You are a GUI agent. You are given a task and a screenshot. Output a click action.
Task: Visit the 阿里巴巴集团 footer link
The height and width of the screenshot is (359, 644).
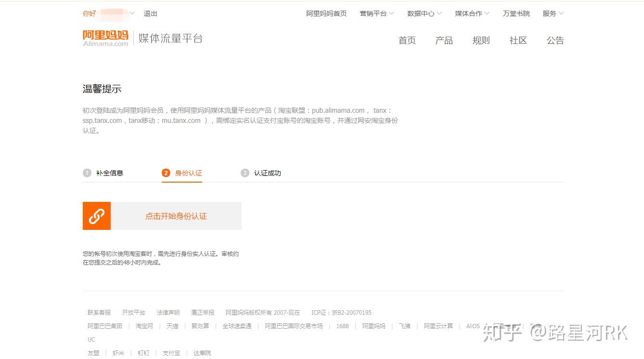click(105, 326)
